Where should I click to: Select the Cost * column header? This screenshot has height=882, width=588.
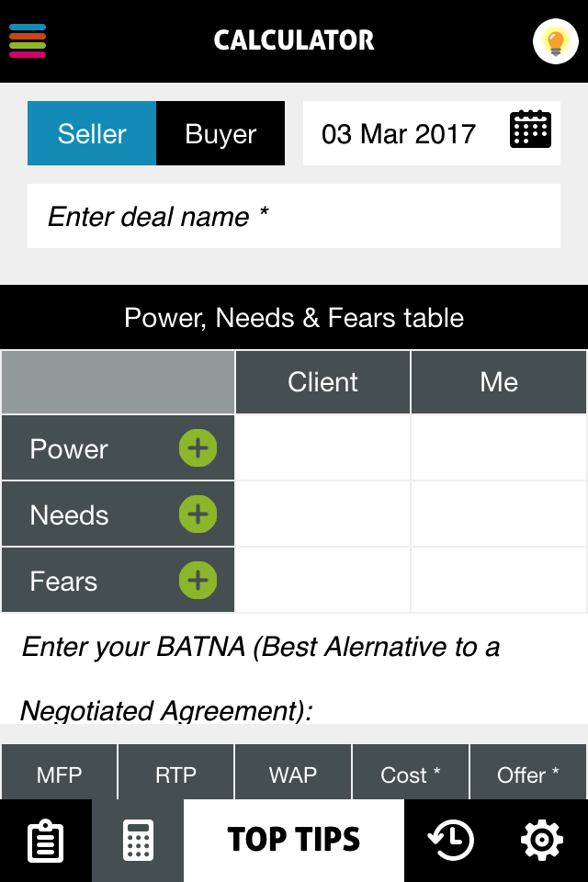[410, 773]
